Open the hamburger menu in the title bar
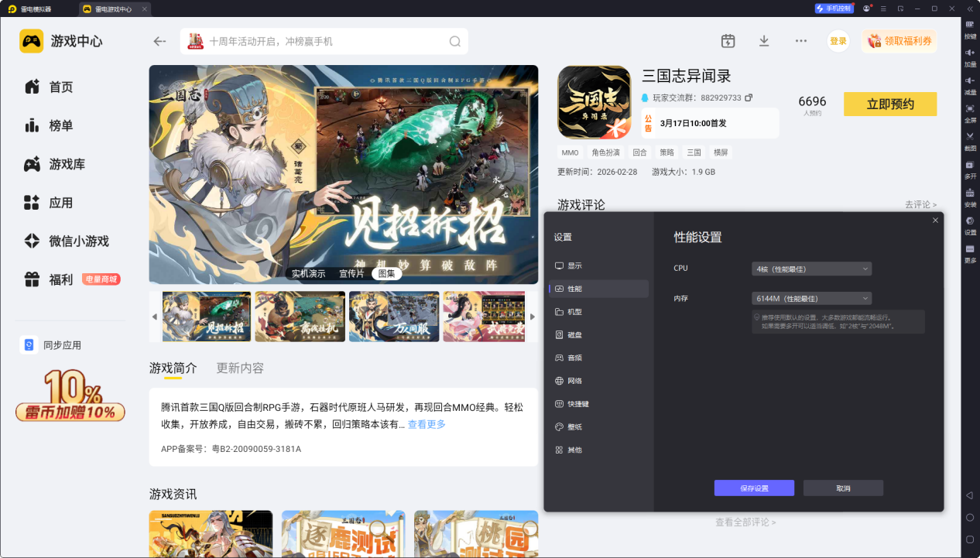This screenshot has width=980, height=558. coord(883,9)
